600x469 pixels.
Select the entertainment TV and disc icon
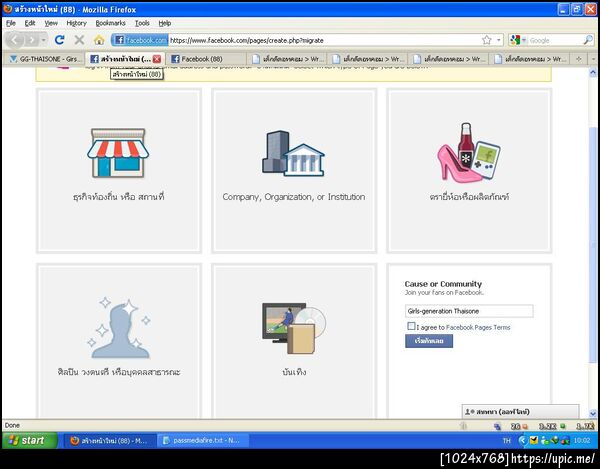pos(294,328)
